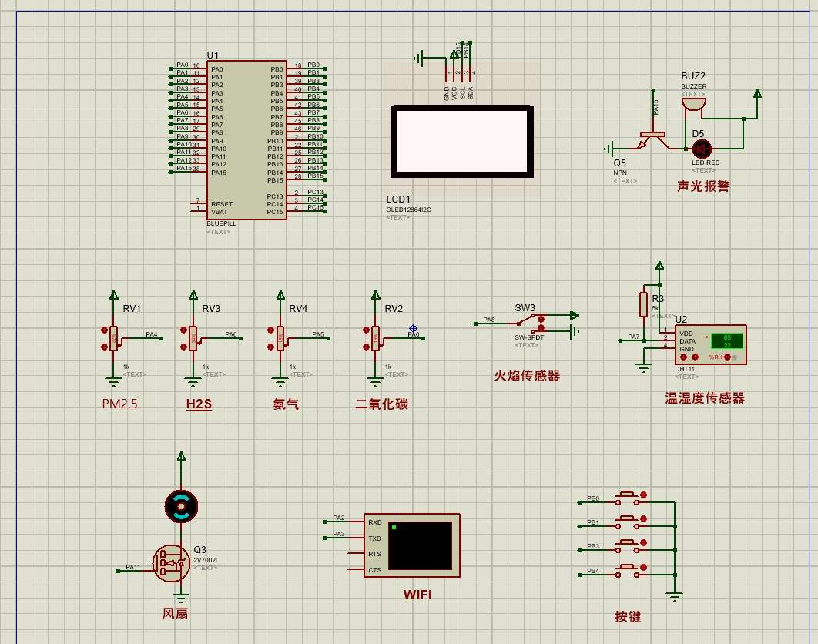Select the fan motor component
818x644 pixels.
(x=181, y=505)
